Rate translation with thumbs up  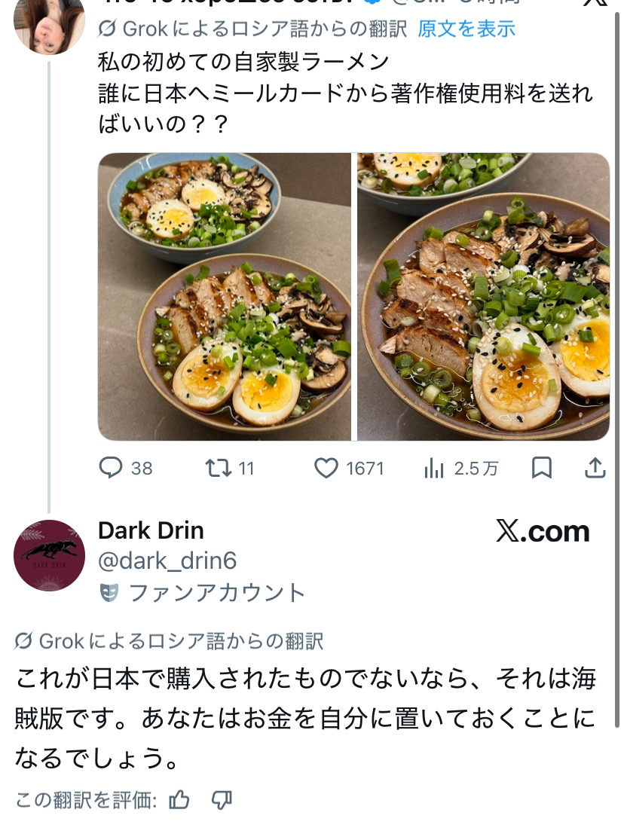(179, 800)
